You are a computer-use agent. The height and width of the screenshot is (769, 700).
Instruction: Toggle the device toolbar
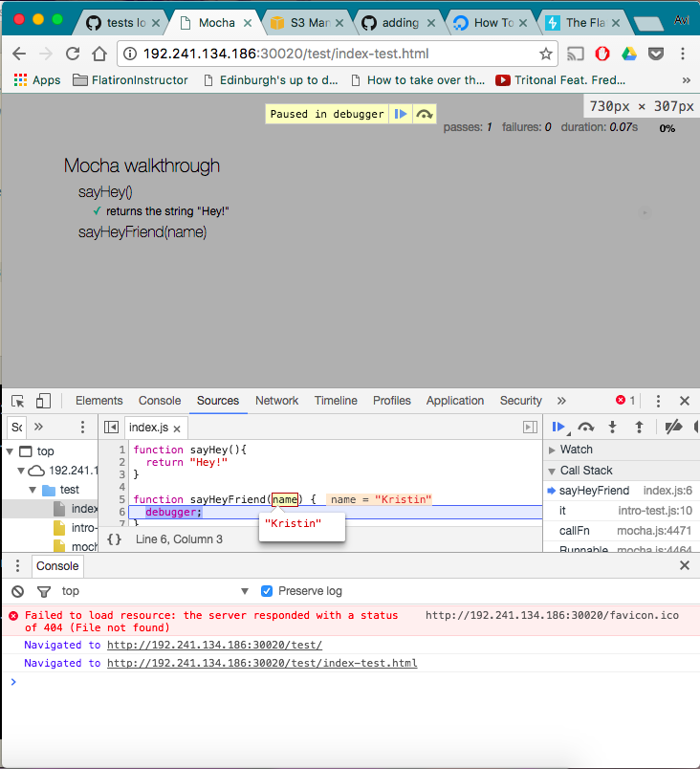[43, 401]
